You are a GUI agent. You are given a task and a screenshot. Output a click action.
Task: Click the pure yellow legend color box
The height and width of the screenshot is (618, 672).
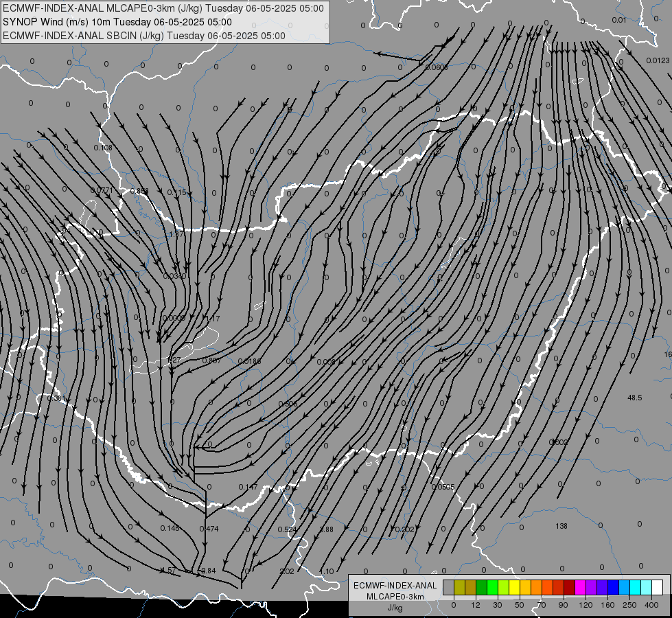(514, 588)
